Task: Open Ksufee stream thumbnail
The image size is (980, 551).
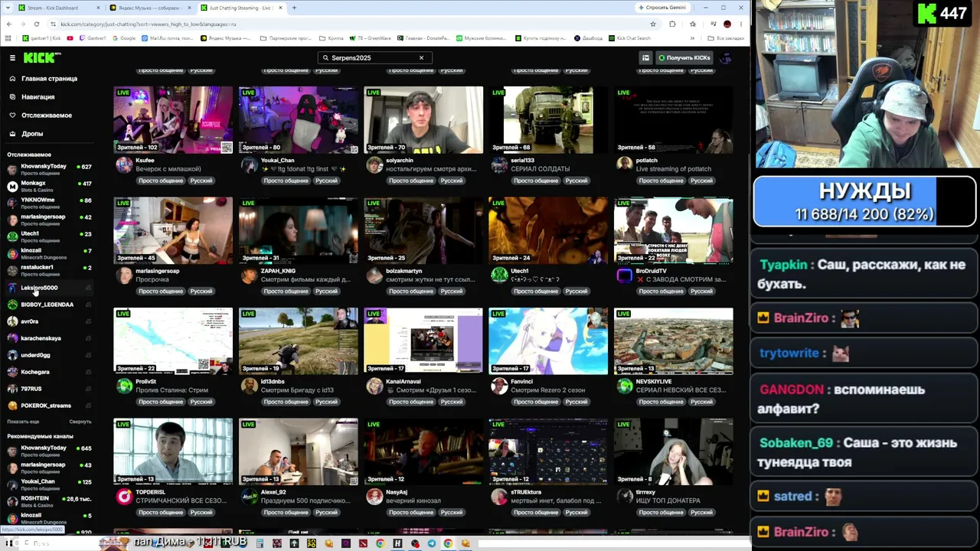Action: 173,120
